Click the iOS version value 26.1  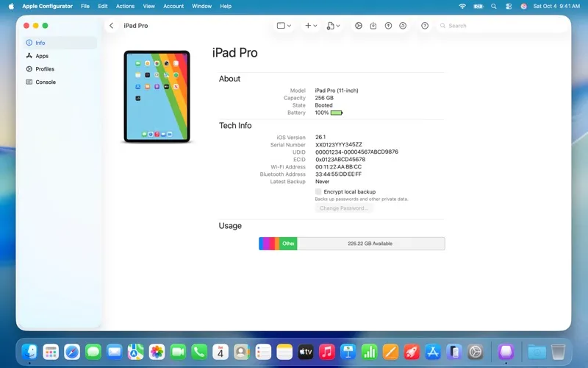[320, 137]
